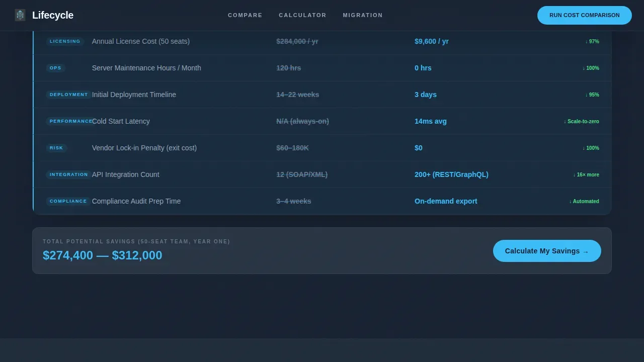Click the Lifecycle brand name
The height and width of the screenshot is (362, 644).
[x=53, y=15]
